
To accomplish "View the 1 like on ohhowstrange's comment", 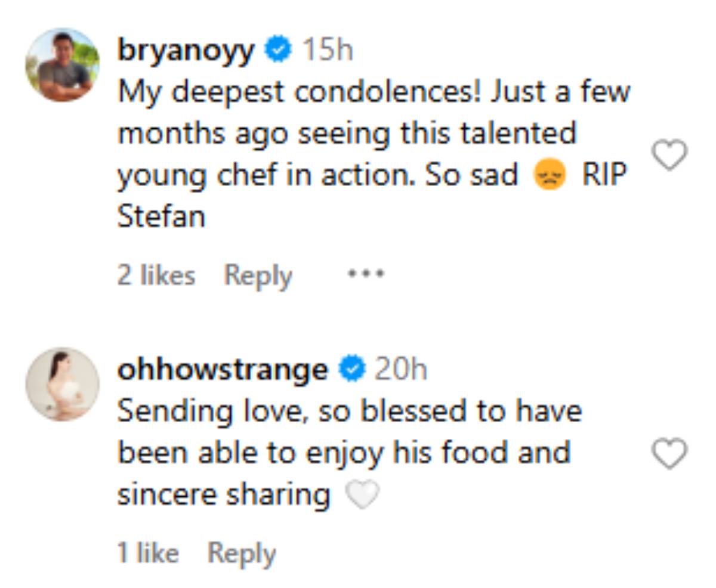I will [x=148, y=553].
